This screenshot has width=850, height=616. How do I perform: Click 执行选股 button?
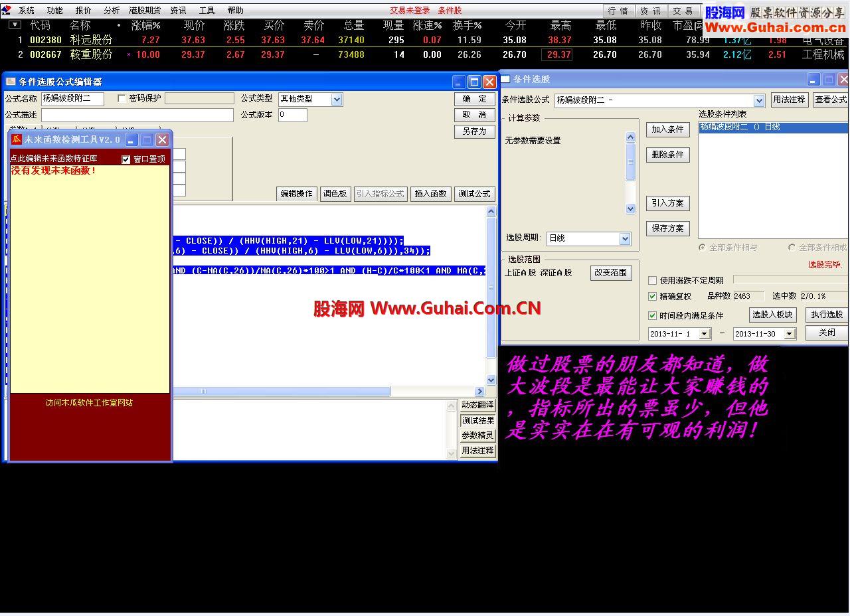(x=827, y=315)
